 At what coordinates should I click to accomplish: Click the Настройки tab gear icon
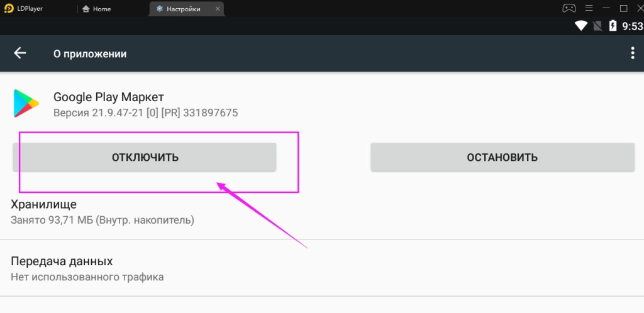point(160,9)
